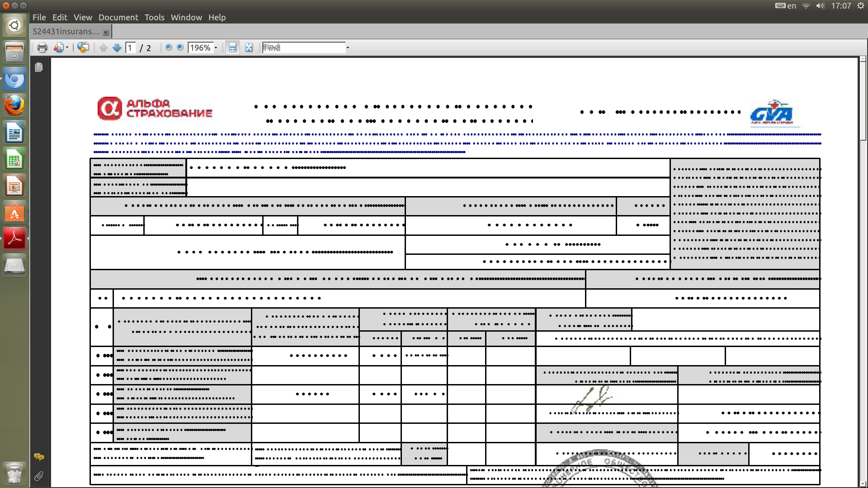Select the 524431insurans document tab
The height and width of the screenshot is (488, 868).
(66, 32)
